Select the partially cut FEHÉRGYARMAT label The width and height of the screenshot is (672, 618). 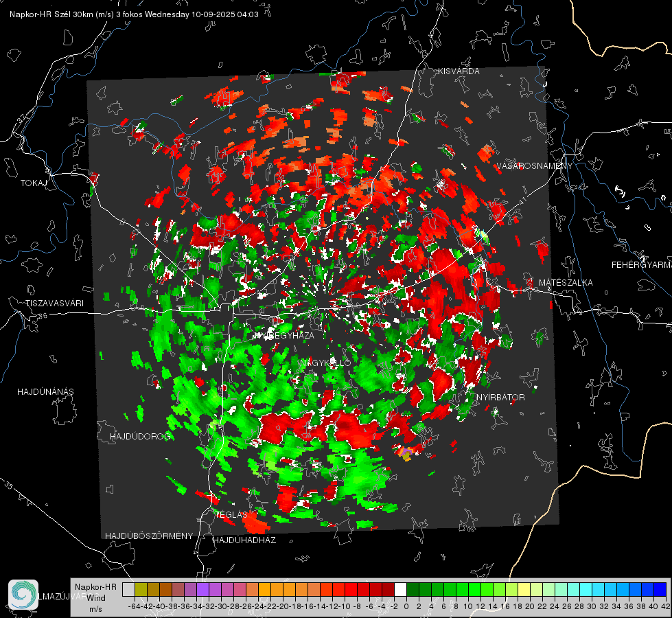[x=642, y=265]
